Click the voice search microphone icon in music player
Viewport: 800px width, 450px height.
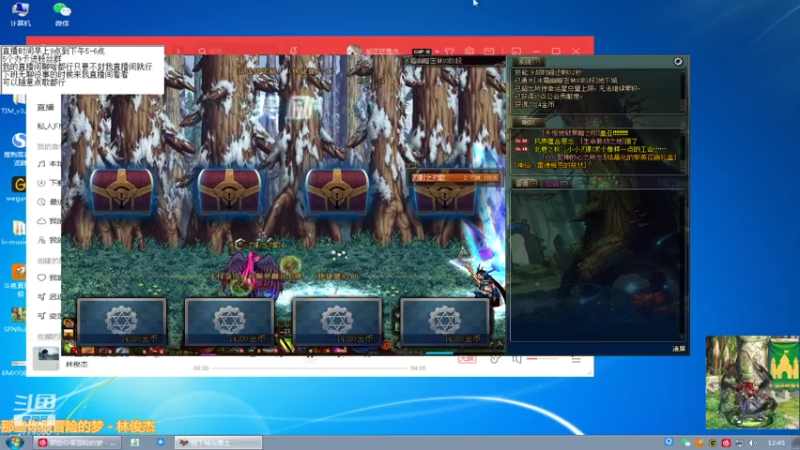coord(293,51)
